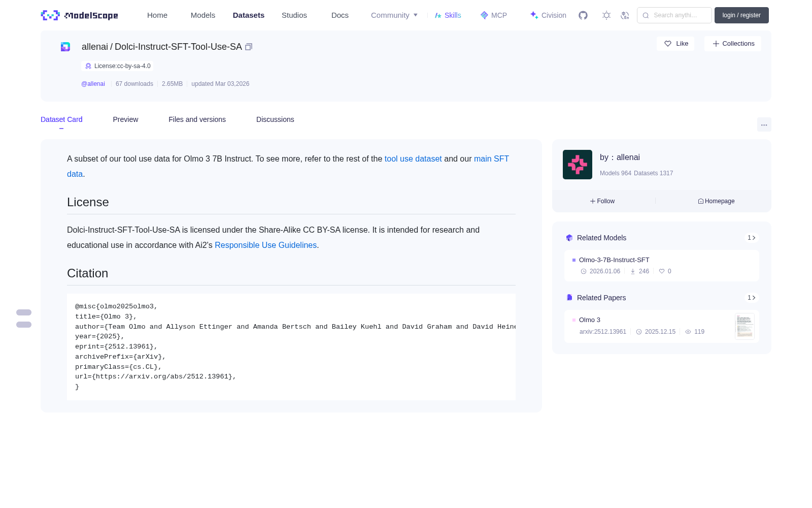Open the three-dots more options button
The width and height of the screenshot is (812, 508).
click(764, 124)
